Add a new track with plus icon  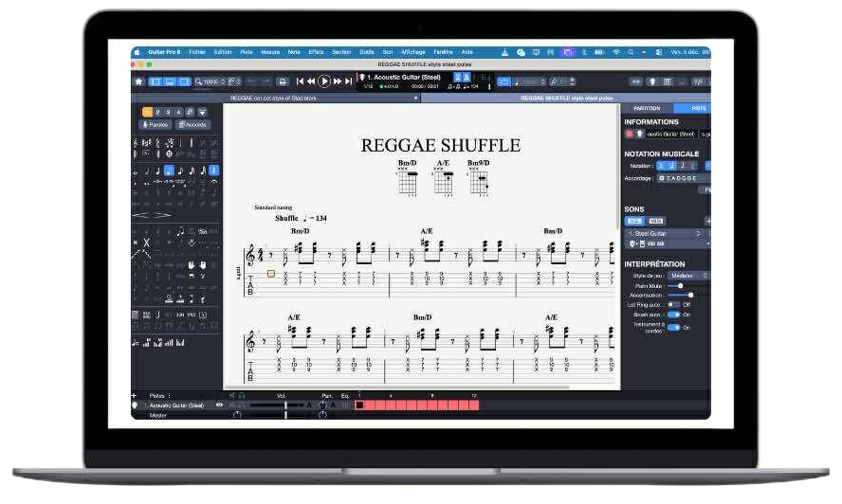point(135,396)
